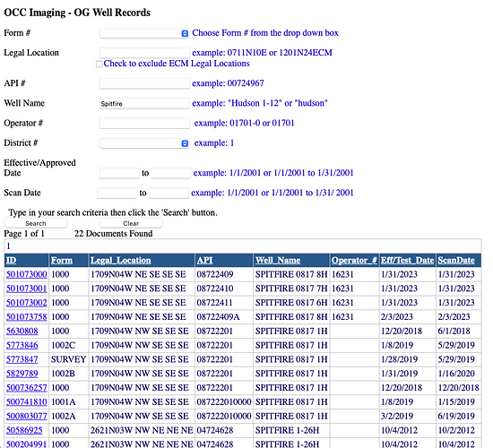
Task: Open document ID 500741810
Action: tap(26, 401)
